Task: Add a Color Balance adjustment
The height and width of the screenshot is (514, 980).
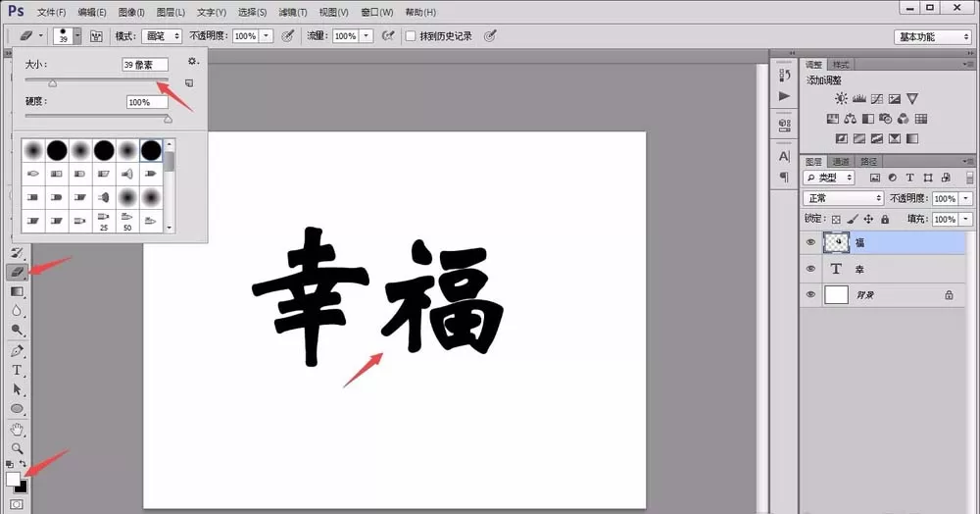Action: pos(850,119)
